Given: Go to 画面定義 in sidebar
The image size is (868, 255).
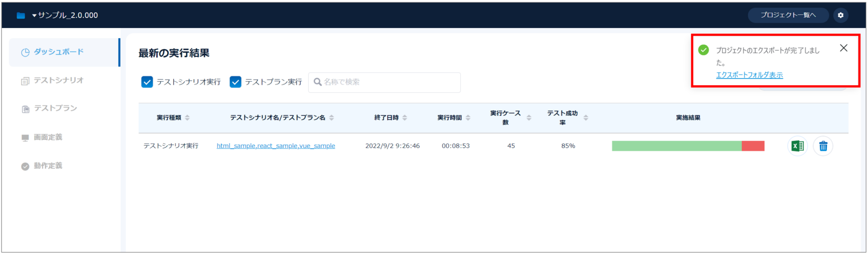Looking at the screenshot, I should click(48, 137).
